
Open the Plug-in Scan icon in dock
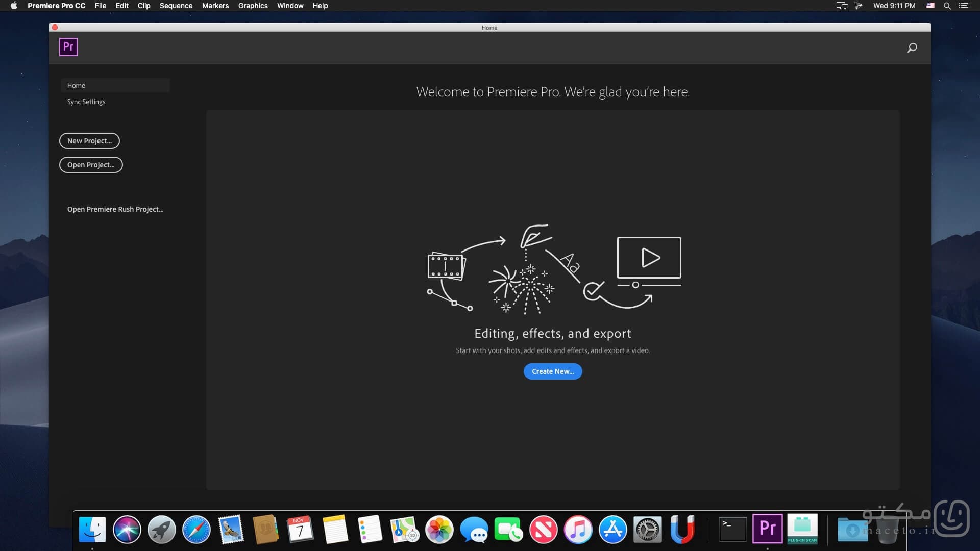pos(802,529)
